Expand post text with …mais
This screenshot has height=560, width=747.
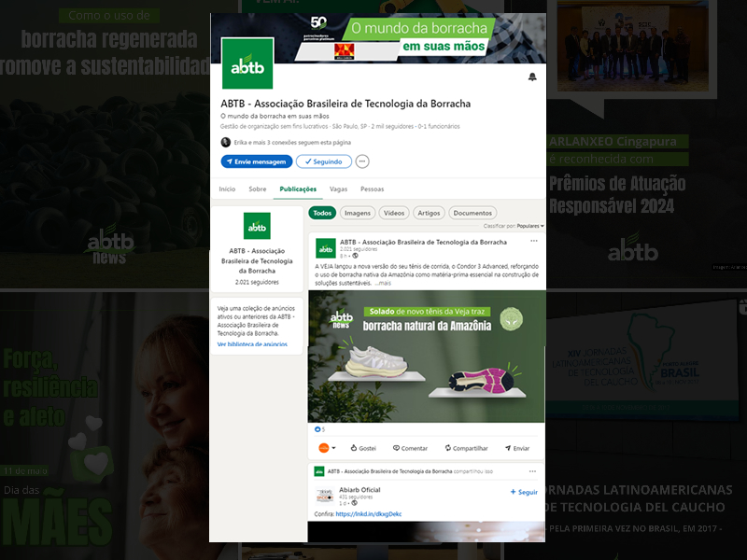(x=384, y=283)
